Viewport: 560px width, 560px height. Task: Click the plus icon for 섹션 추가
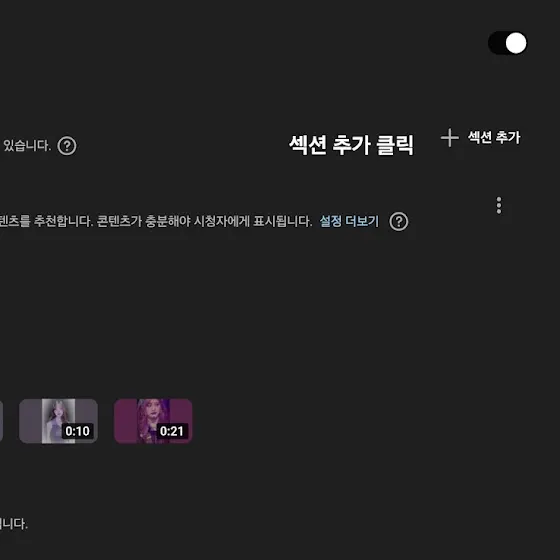tap(450, 138)
